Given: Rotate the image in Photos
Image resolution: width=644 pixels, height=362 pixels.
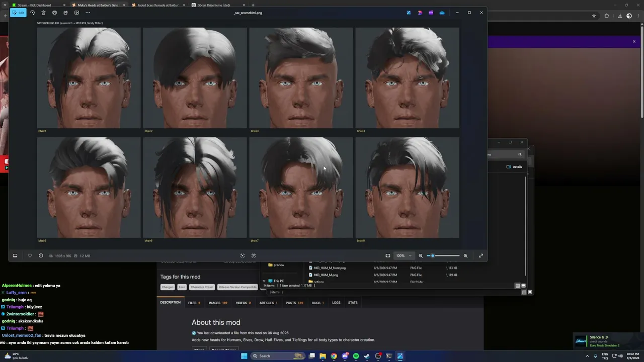Looking at the screenshot, I should coord(32,13).
